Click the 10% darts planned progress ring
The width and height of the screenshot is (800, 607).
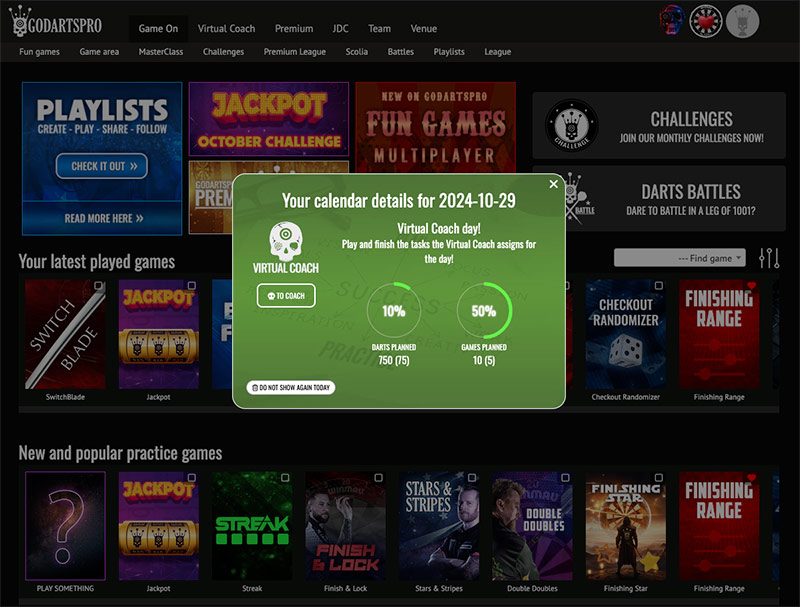394,310
